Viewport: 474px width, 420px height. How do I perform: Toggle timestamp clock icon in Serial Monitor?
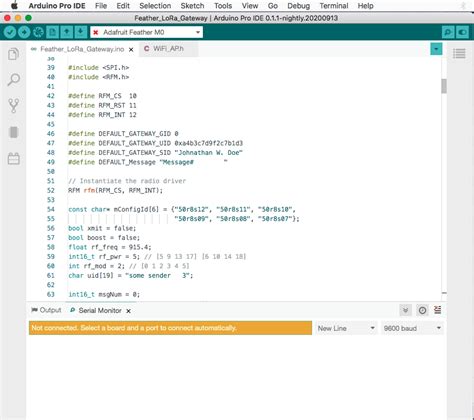422,310
